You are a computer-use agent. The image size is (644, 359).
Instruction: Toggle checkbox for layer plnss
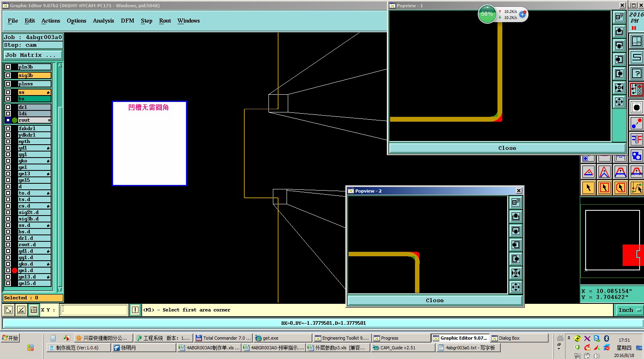8,84
